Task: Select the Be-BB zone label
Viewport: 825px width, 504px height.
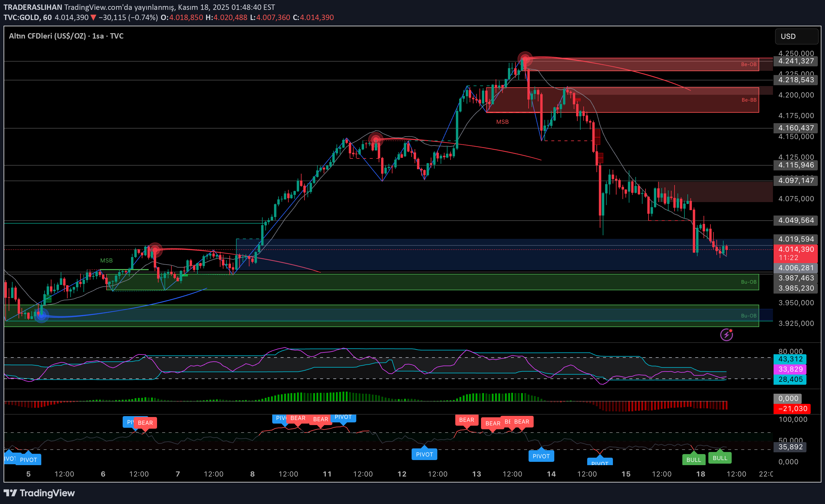Action: (x=749, y=100)
